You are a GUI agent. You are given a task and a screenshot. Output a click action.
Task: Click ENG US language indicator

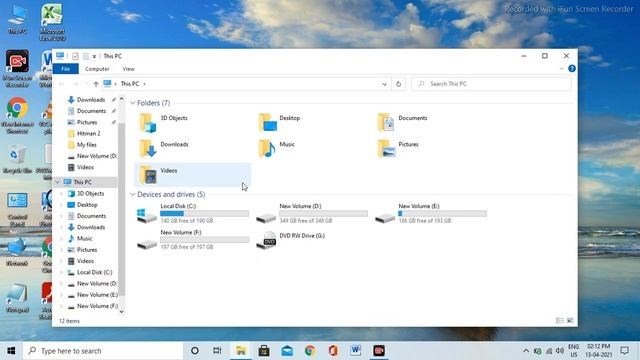coord(573,351)
